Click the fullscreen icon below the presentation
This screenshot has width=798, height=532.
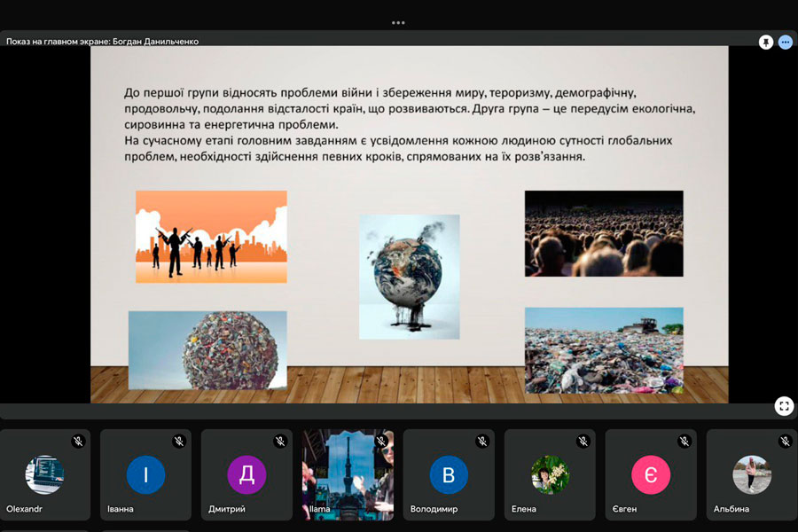pyautogui.click(x=785, y=406)
